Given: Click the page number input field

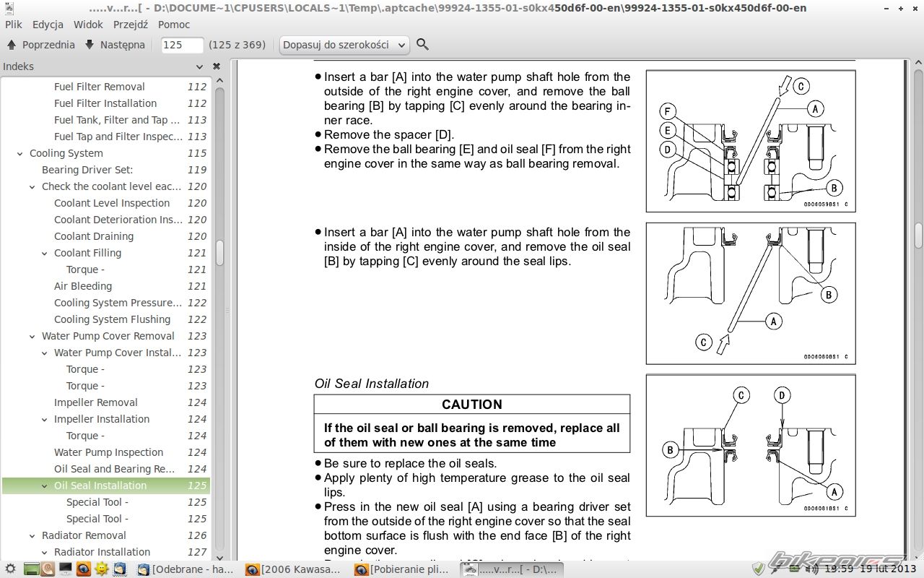Looking at the screenshot, I should pos(182,45).
